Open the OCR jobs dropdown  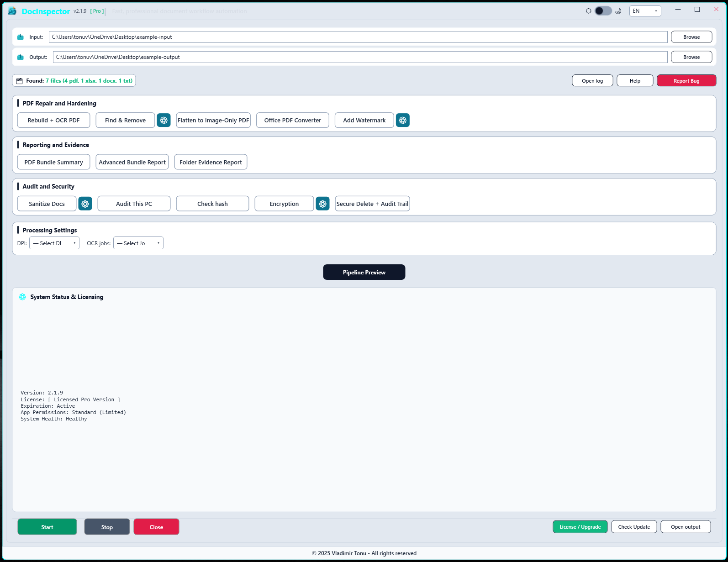pos(138,243)
